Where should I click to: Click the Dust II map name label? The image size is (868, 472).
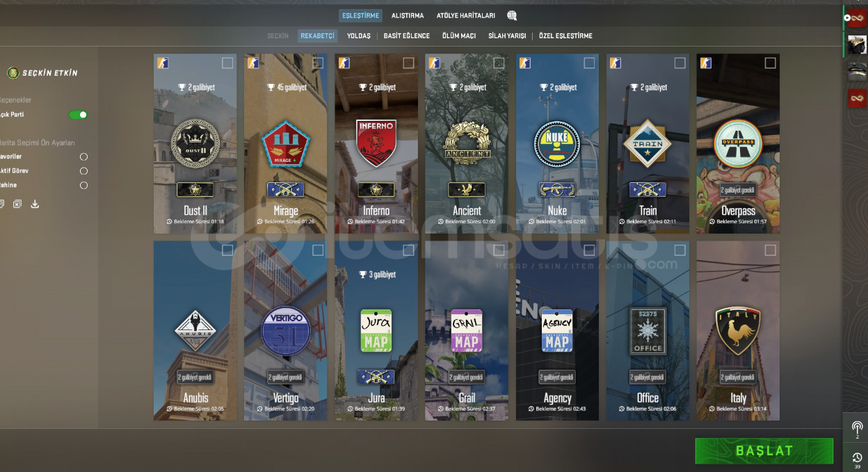(x=195, y=211)
